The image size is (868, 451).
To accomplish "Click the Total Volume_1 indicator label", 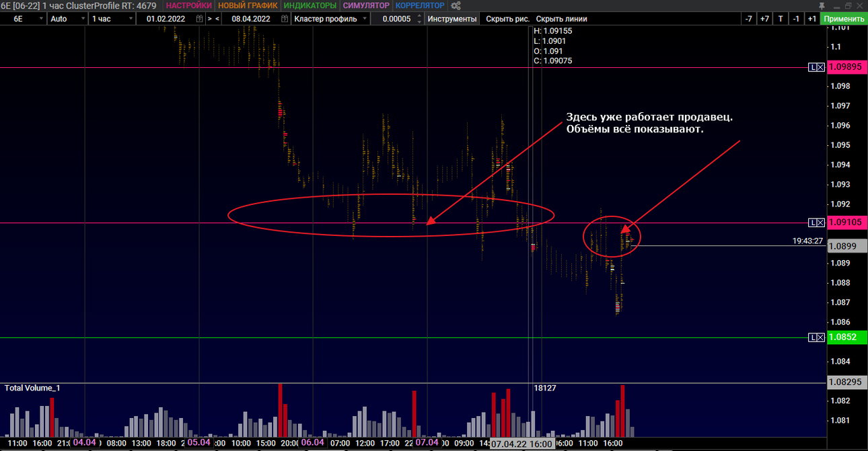I will 32,388.
